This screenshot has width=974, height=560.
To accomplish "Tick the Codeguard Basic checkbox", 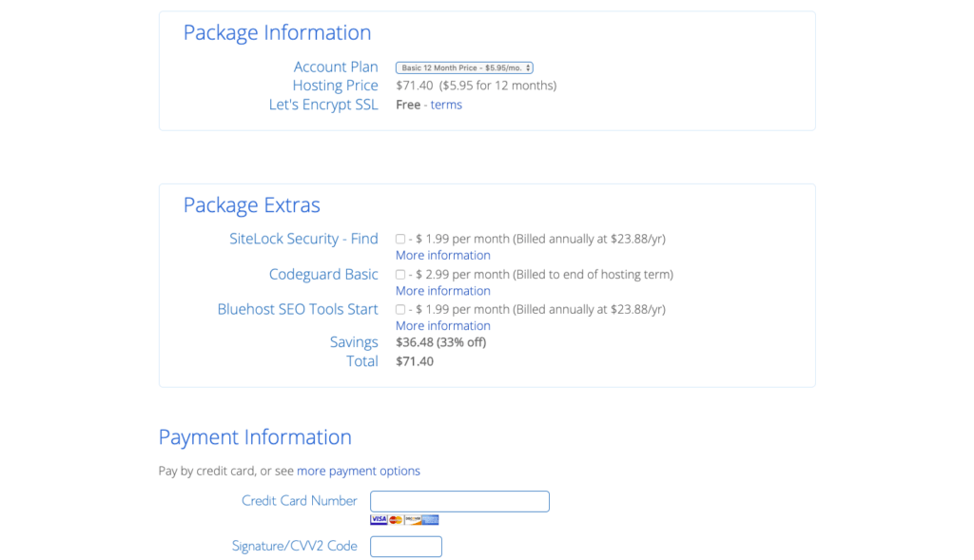I will 400,274.
